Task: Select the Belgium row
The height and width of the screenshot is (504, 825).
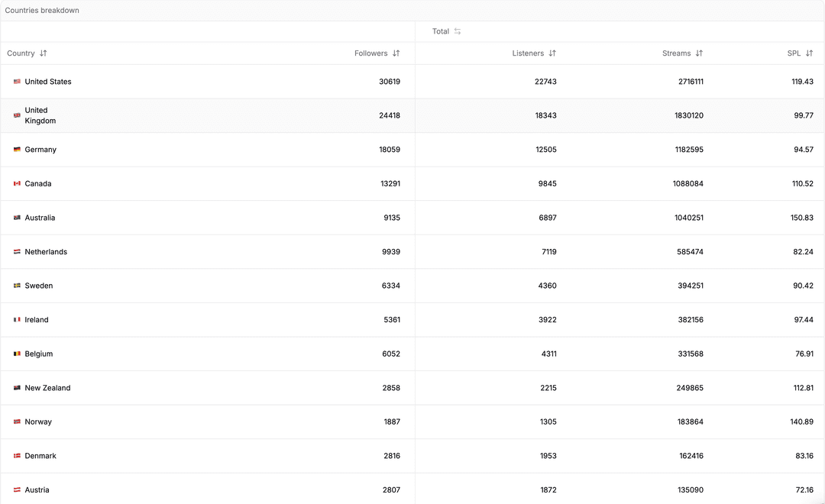Action: pyautogui.click(x=306, y=354)
